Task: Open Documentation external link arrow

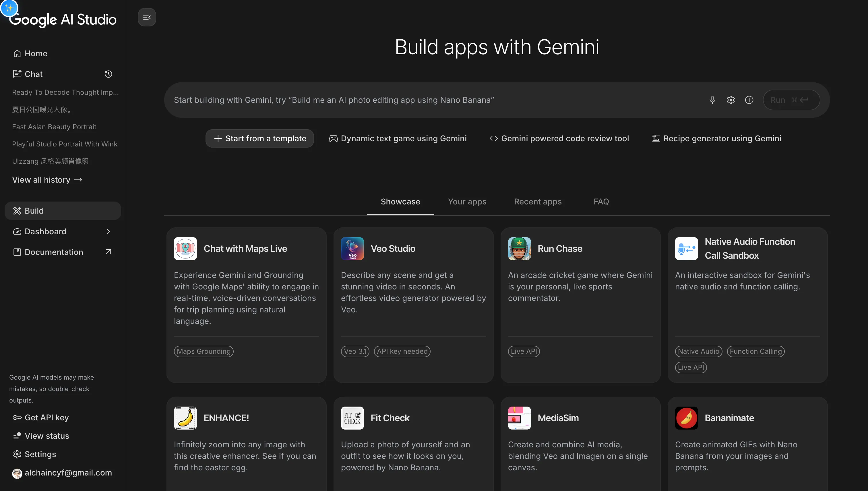Action: pyautogui.click(x=108, y=252)
